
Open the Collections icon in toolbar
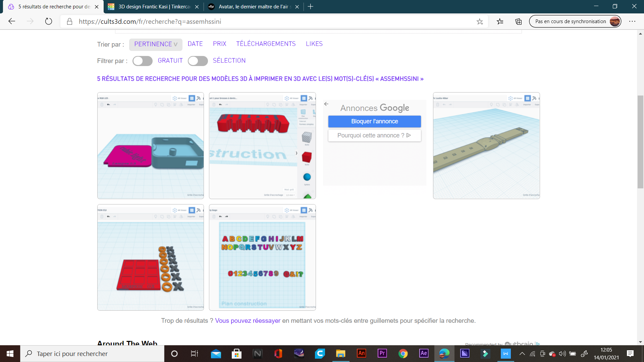tap(519, 21)
